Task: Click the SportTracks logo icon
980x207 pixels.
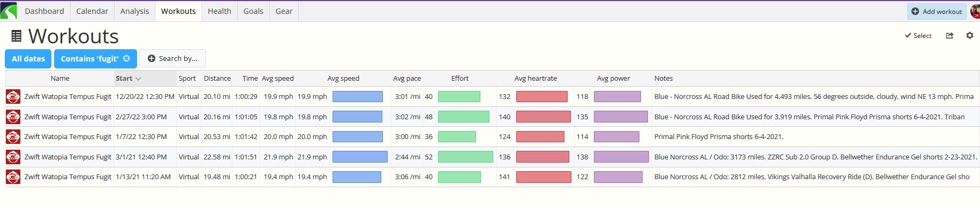Action: tap(9, 11)
